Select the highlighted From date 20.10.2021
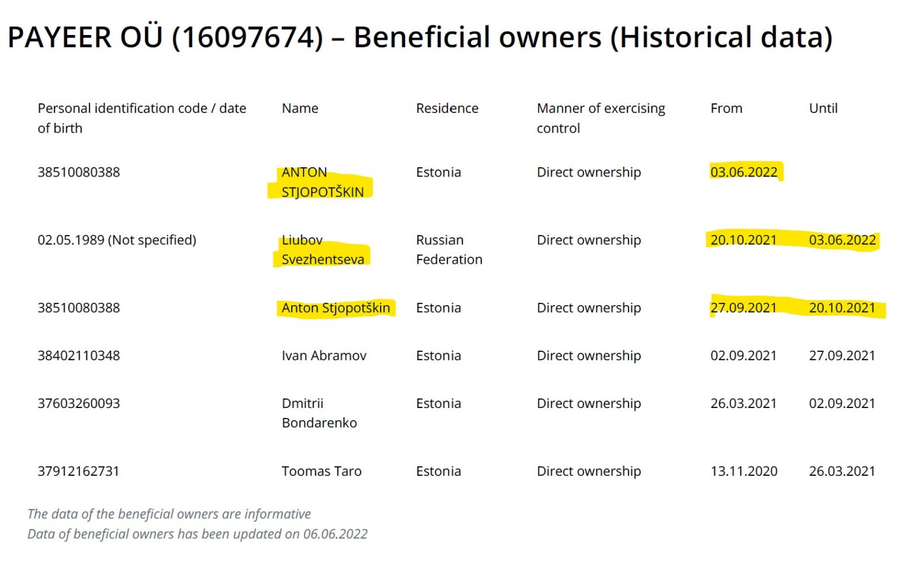 point(744,240)
